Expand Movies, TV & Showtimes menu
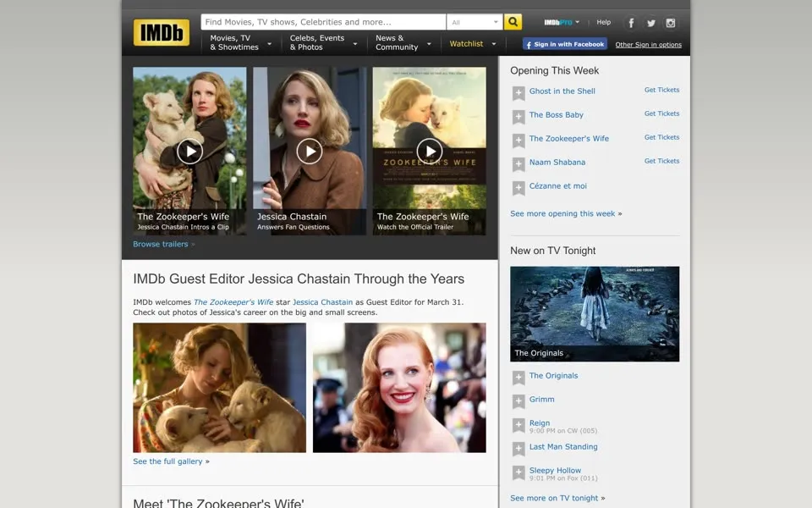The height and width of the screenshot is (508, 812). (240, 42)
